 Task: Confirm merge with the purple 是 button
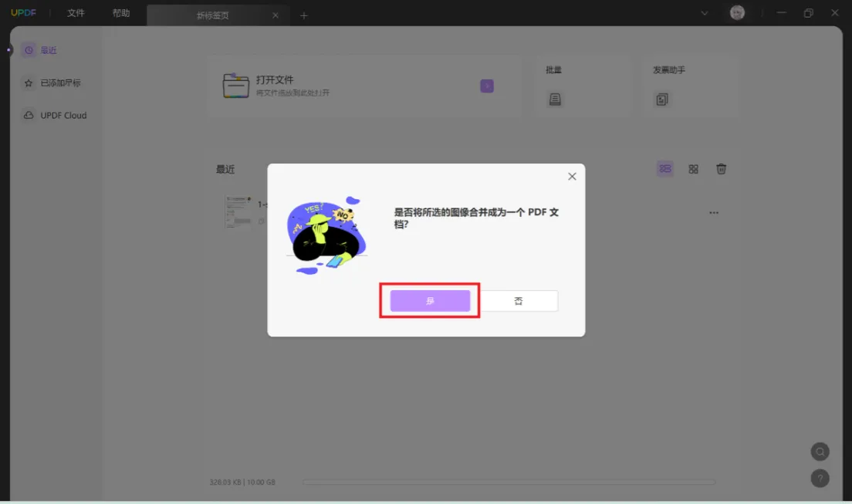[x=430, y=301]
